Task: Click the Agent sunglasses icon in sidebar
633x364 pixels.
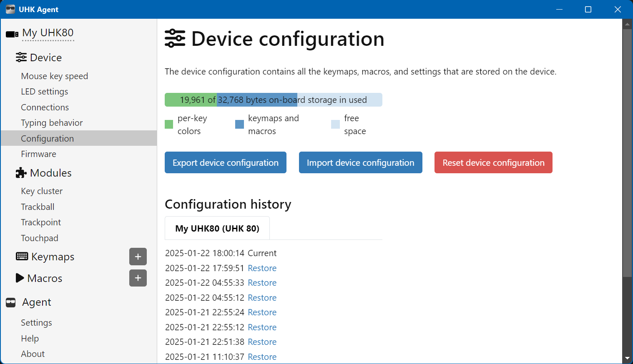Action: point(11,302)
